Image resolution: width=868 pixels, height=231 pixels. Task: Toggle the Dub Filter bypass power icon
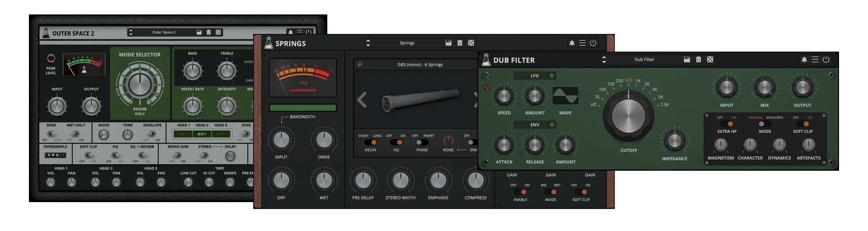pyautogui.click(x=826, y=60)
